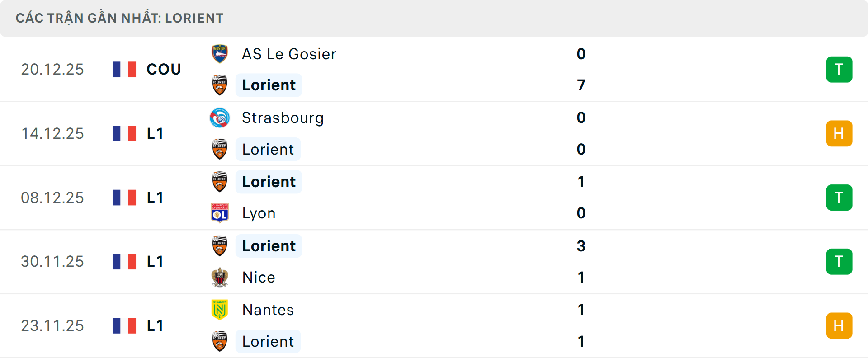868x358 pixels.
Task: Click the yellow H badge for the Nantes match
Action: 839,325
